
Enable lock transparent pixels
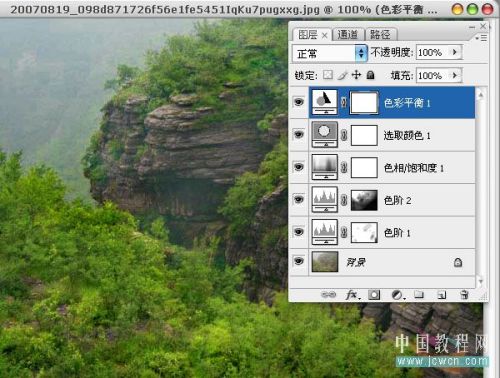pos(328,75)
